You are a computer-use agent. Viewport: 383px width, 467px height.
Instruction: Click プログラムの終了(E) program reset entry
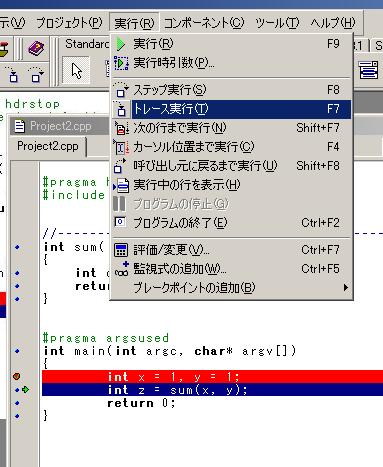coord(231,223)
